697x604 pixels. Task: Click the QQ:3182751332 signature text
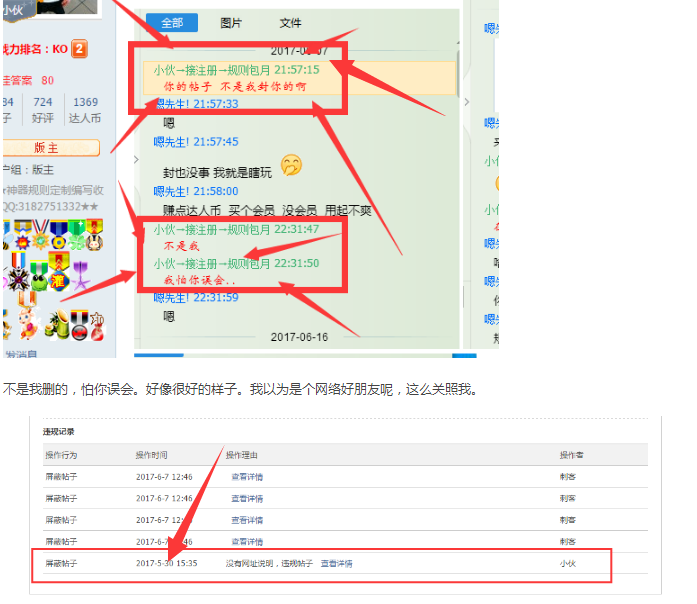point(50,207)
